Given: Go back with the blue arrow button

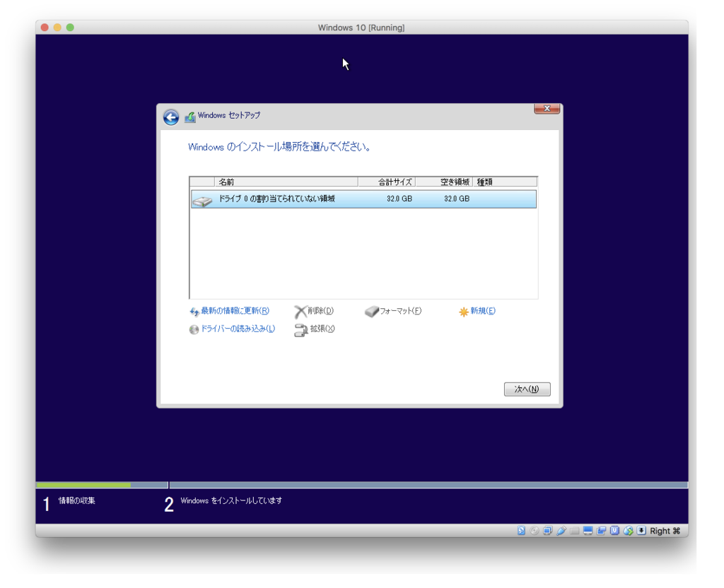Looking at the screenshot, I should (171, 117).
